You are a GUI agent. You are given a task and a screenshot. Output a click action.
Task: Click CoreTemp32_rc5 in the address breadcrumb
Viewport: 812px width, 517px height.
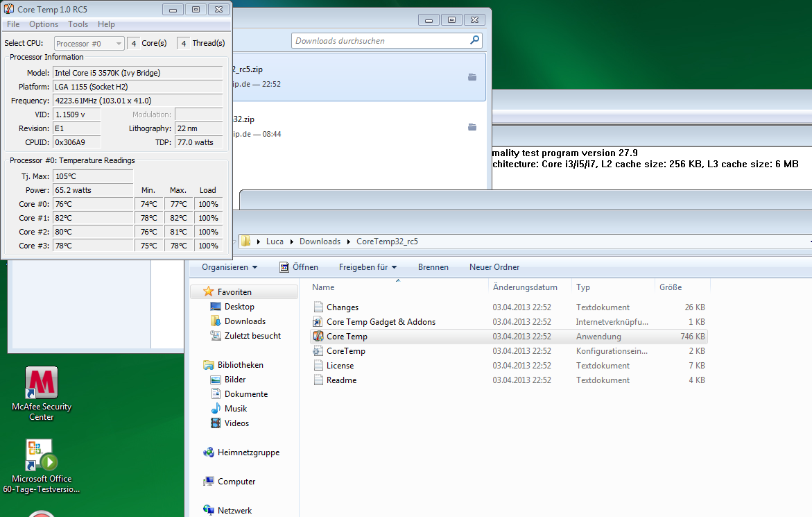387,241
